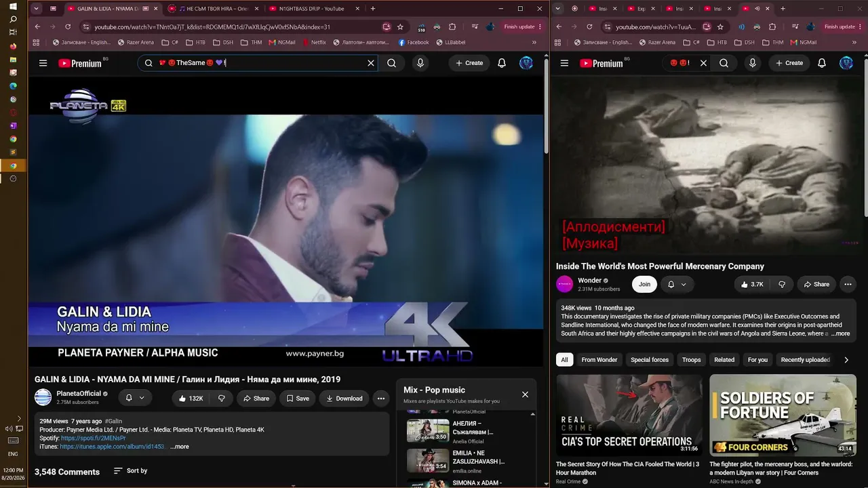Open account avatar menu in left YouTube window
Viewport: 868px width, 488px height.
526,63
